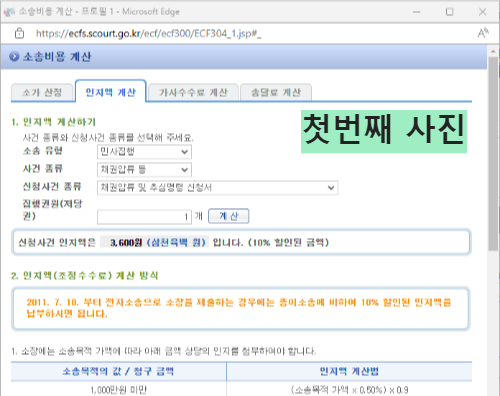Open the 송달료 계산 tab
The height and width of the screenshot is (396, 500).
[276, 92]
